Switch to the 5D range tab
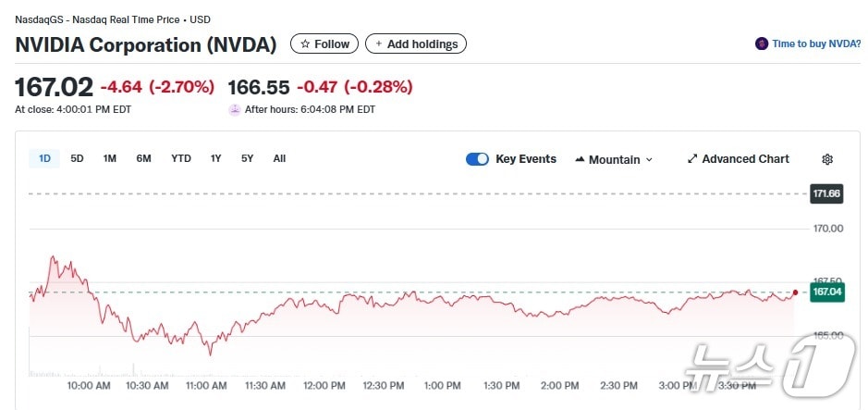This screenshot has width=868, height=410. pyautogui.click(x=78, y=158)
